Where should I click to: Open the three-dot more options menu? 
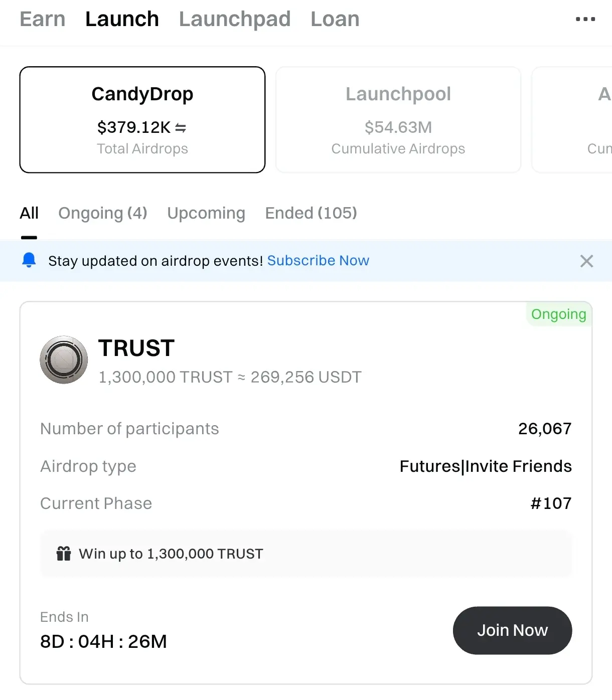click(x=585, y=19)
